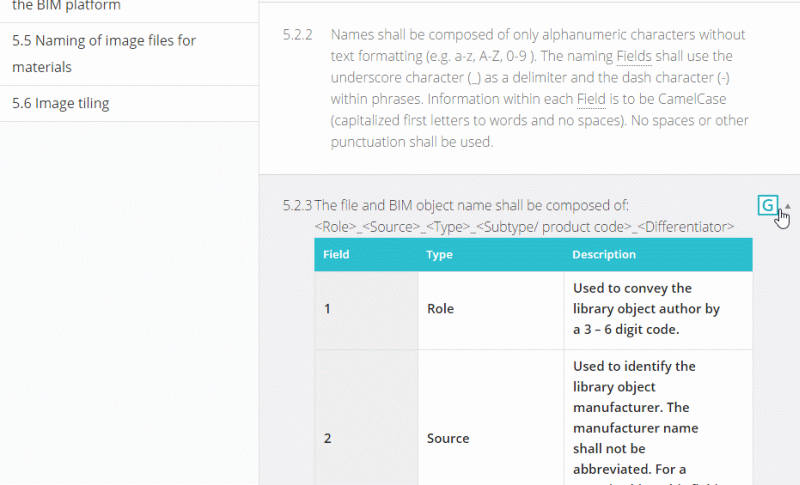Viewport: 800px width, 485px height.
Task: Click the Role description text cell
Action: point(646,309)
